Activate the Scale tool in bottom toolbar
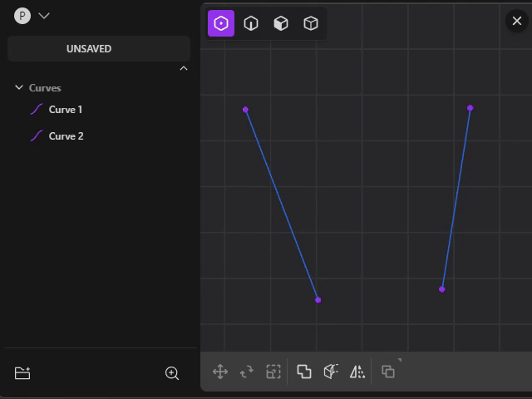Image resolution: width=532 pixels, height=399 pixels. click(273, 372)
